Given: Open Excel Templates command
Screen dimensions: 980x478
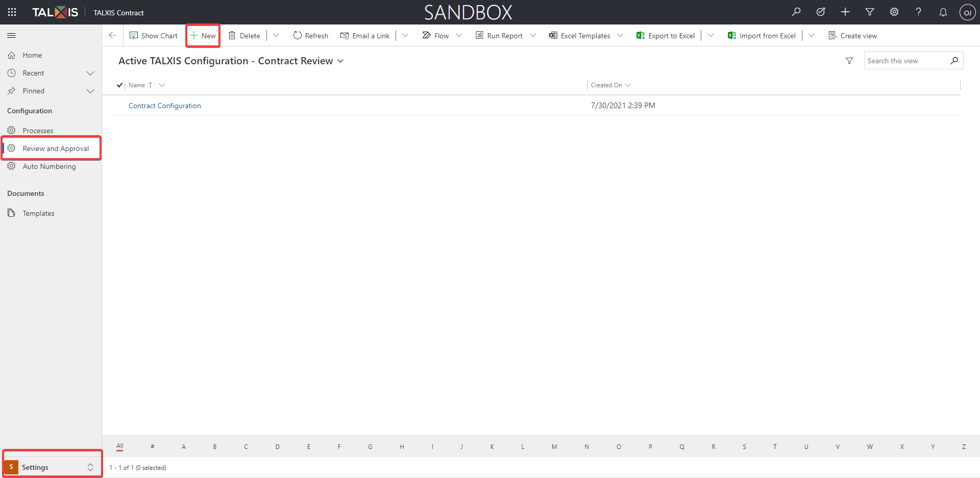Looking at the screenshot, I should coord(579,36).
